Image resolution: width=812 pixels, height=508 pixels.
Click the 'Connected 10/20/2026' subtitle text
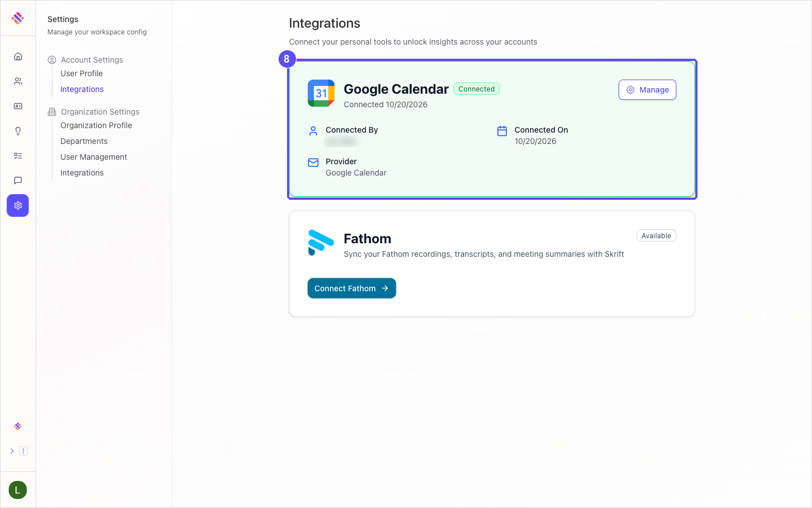(386, 104)
